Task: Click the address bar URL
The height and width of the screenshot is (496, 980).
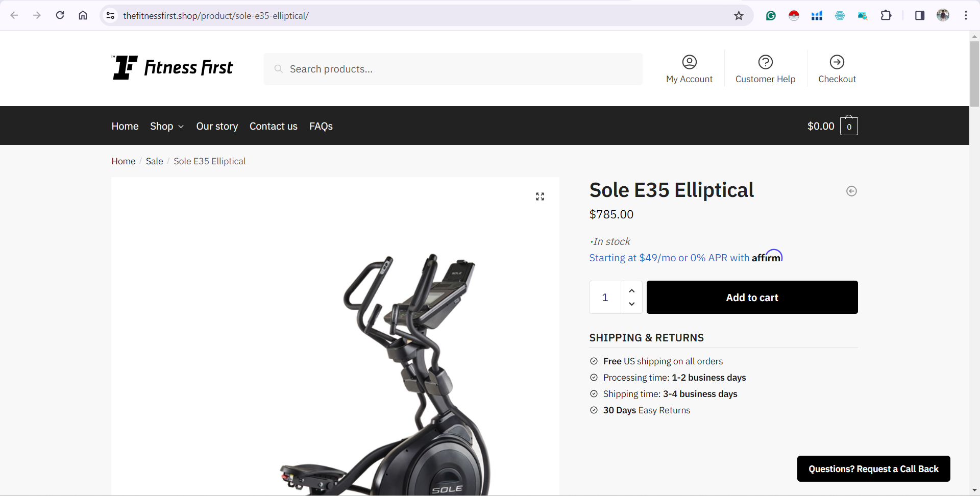Action: 216,15
